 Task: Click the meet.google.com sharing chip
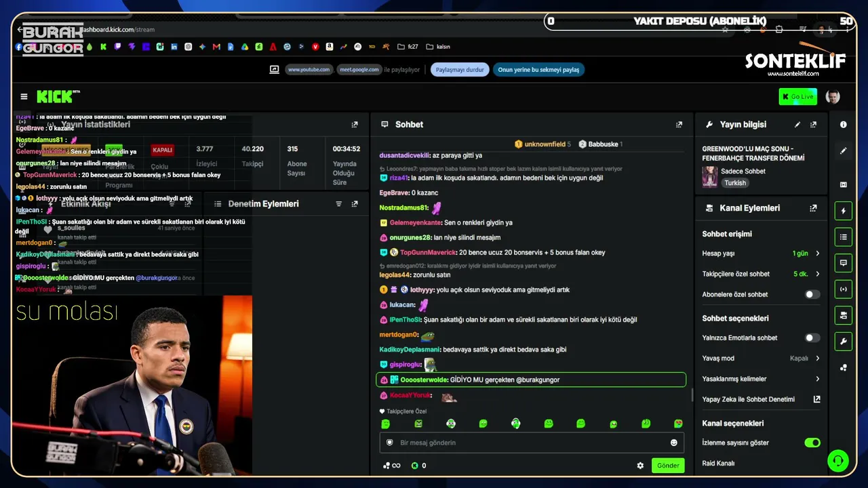tap(359, 70)
